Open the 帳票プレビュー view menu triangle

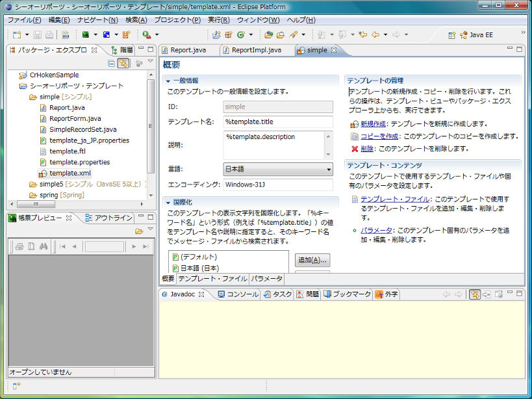pyautogui.click(x=150, y=229)
